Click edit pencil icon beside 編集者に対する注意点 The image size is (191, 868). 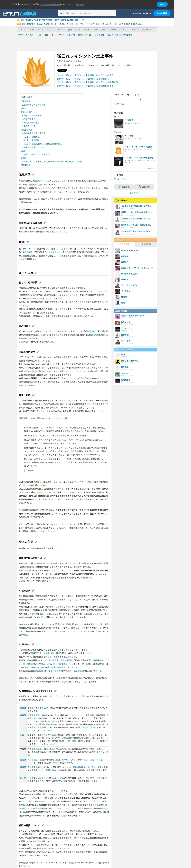click(45, 223)
